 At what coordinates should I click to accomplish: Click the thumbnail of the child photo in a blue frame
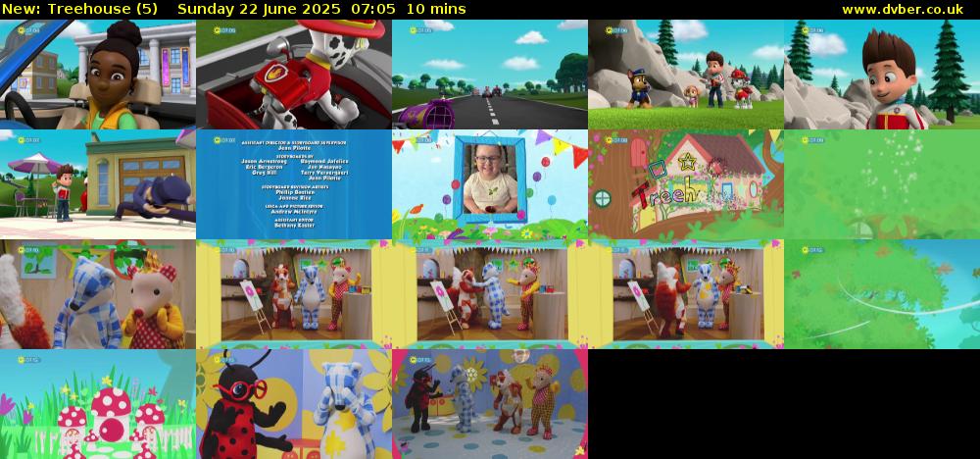click(x=490, y=184)
